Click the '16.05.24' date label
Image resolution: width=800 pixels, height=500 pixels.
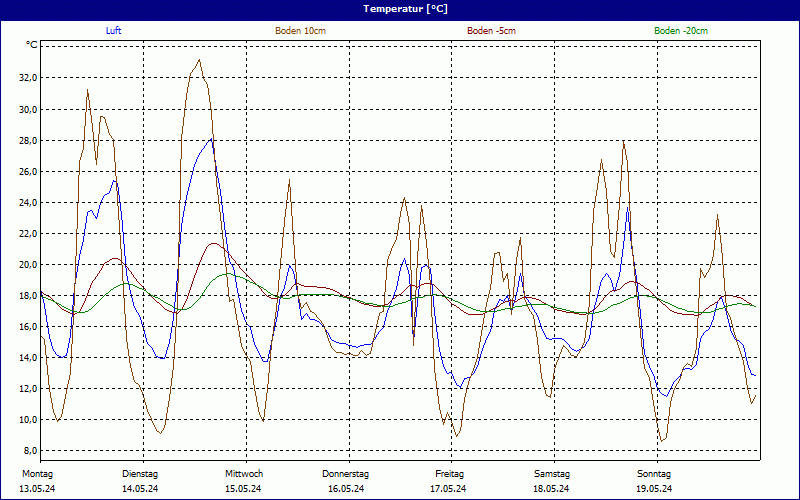(346, 489)
